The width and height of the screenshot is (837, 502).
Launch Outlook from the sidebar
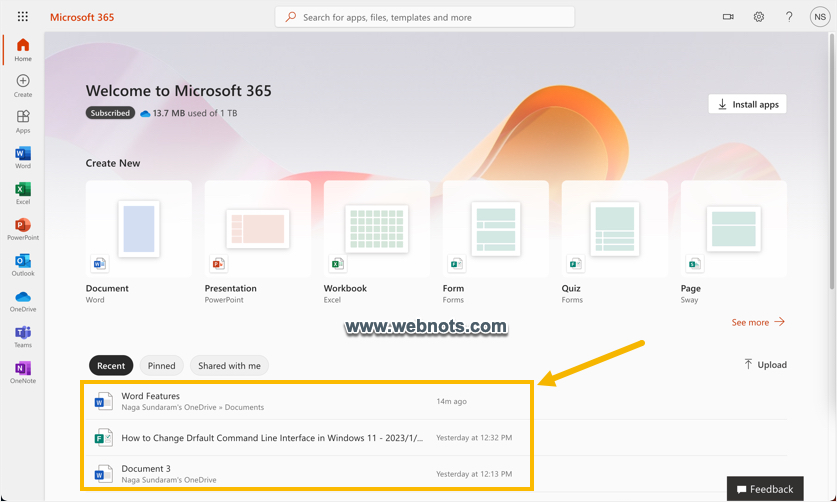click(x=23, y=265)
